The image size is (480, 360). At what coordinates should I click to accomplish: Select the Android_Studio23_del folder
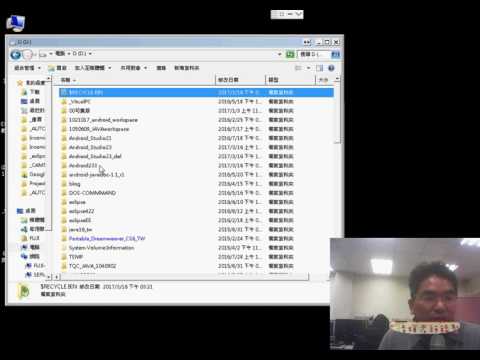[x=95, y=156]
